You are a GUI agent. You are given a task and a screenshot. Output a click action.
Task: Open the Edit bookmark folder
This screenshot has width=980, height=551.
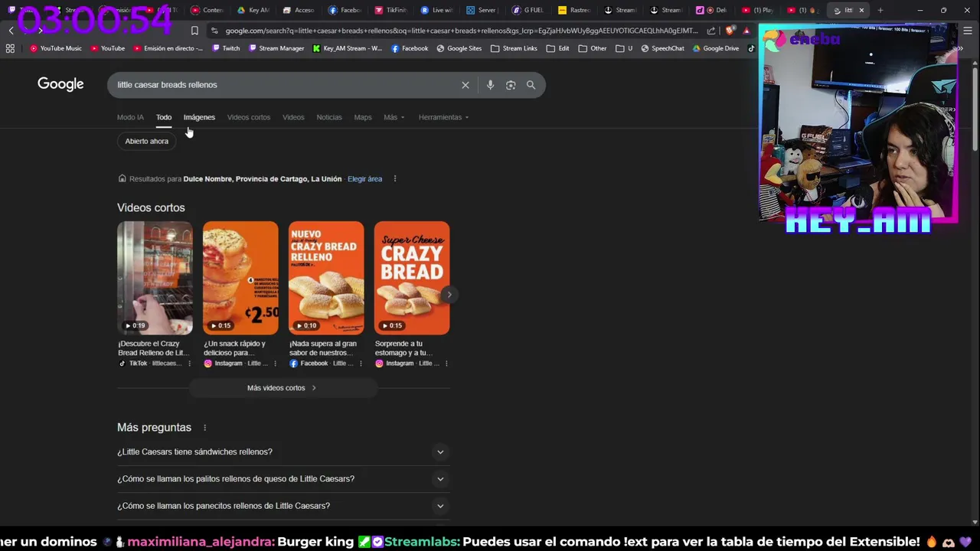(557, 48)
